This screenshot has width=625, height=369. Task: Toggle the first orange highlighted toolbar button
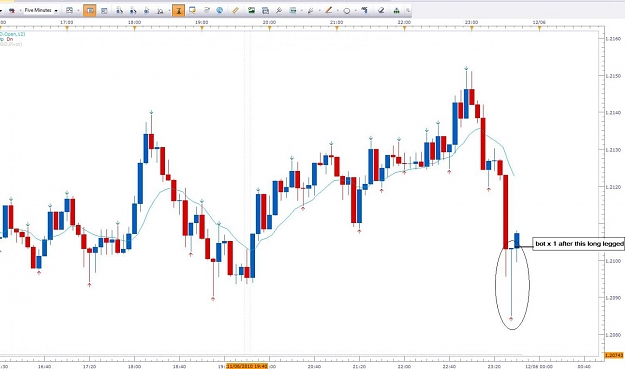[90, 10]
